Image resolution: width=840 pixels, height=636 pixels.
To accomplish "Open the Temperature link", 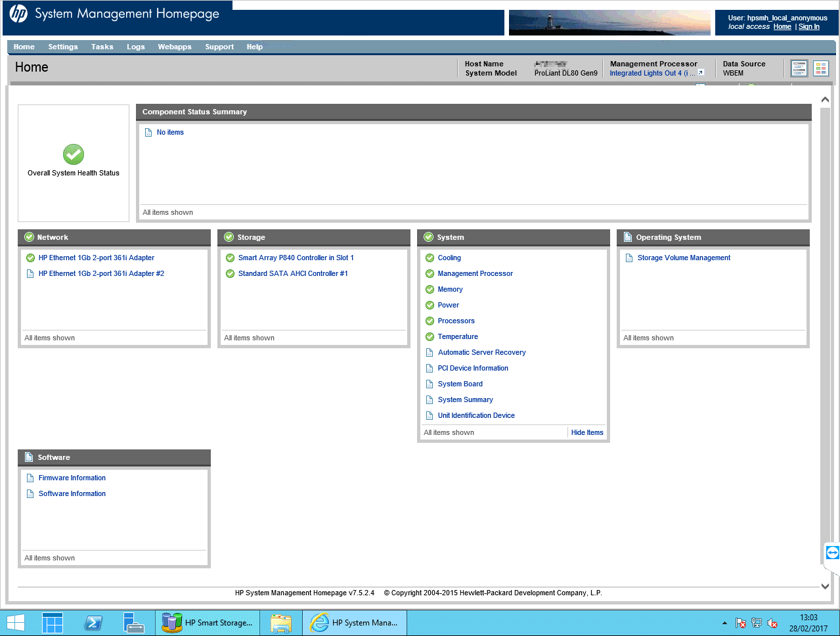I will pyautogui.click(x=458, y=337).
